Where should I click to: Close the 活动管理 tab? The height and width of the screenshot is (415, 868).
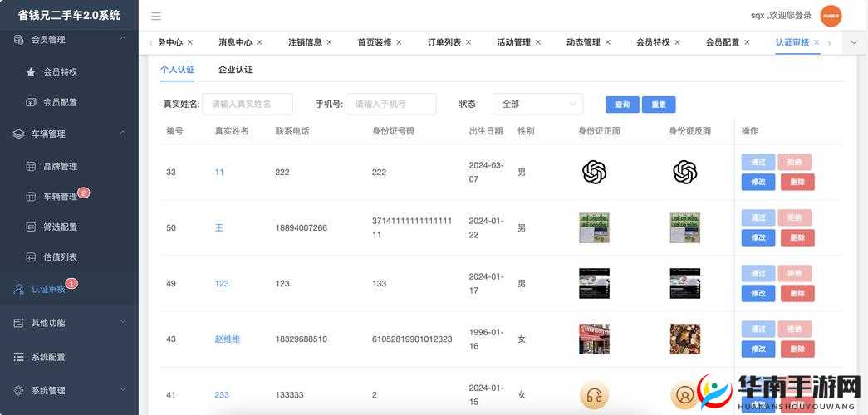click(538, 42)
